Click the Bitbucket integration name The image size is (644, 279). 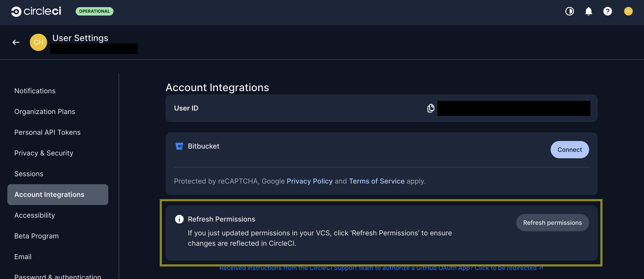(204, 146)
